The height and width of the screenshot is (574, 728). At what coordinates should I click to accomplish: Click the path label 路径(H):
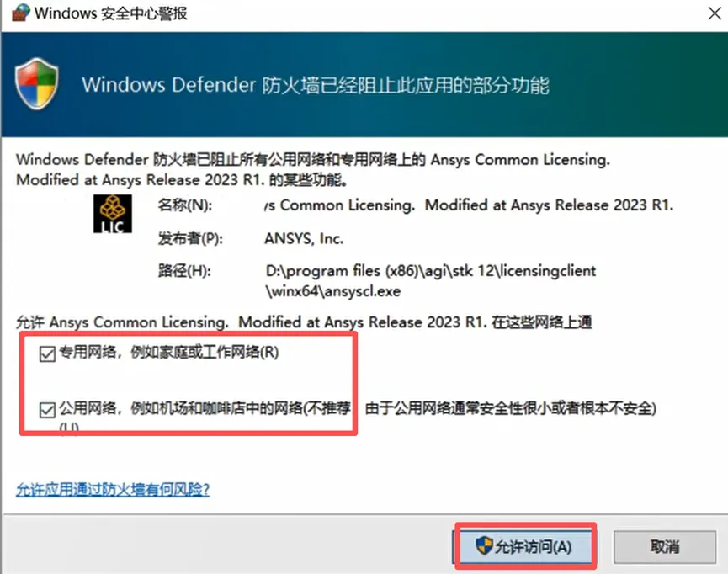[x=184, y=271]
